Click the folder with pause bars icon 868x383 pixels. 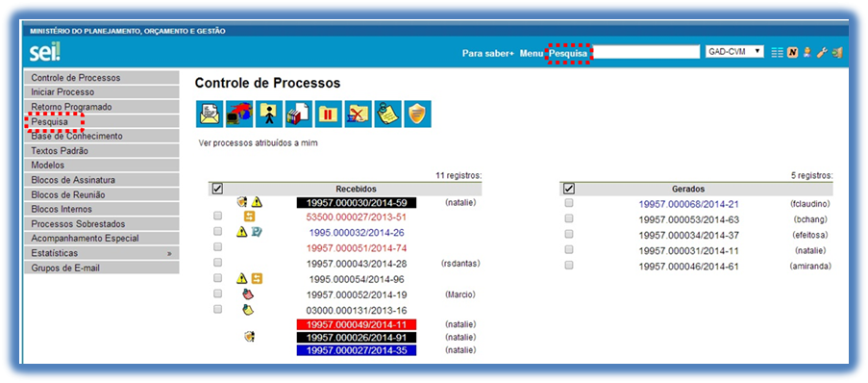tap(329, 115)
